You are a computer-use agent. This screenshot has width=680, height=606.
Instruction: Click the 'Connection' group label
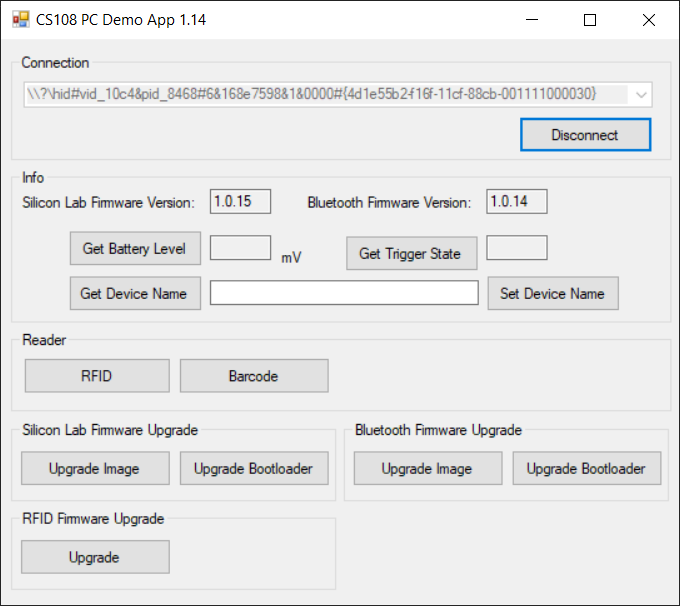pyautogui.click(x=55, y=63)
